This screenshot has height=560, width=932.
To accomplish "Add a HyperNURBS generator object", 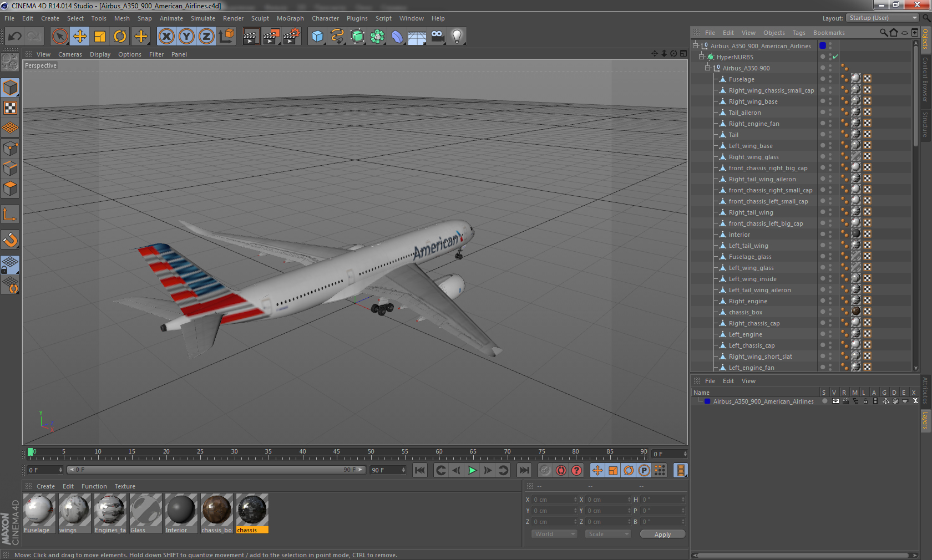I will point(357,37).
